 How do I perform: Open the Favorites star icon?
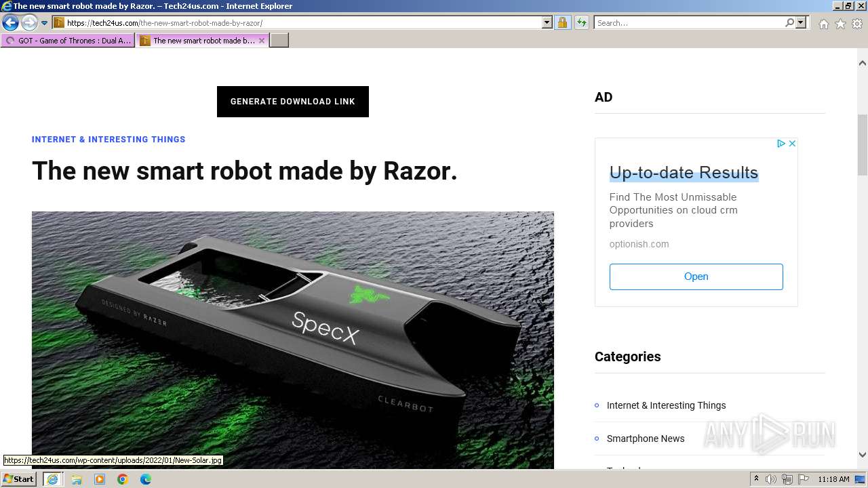click(x=840, y=24)
